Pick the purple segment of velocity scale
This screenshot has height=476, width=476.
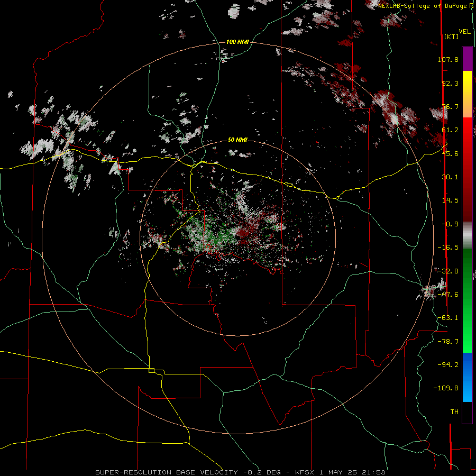[467, 59]
